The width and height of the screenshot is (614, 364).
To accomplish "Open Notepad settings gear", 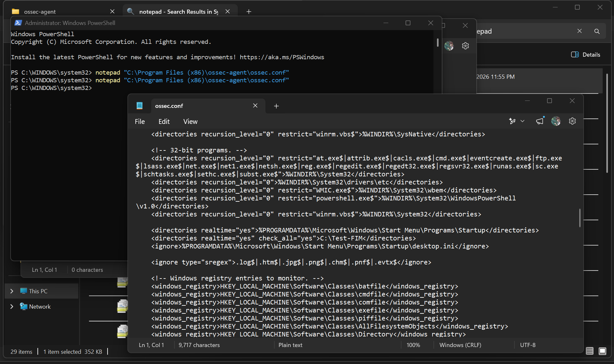I will (x=572, y=121).
